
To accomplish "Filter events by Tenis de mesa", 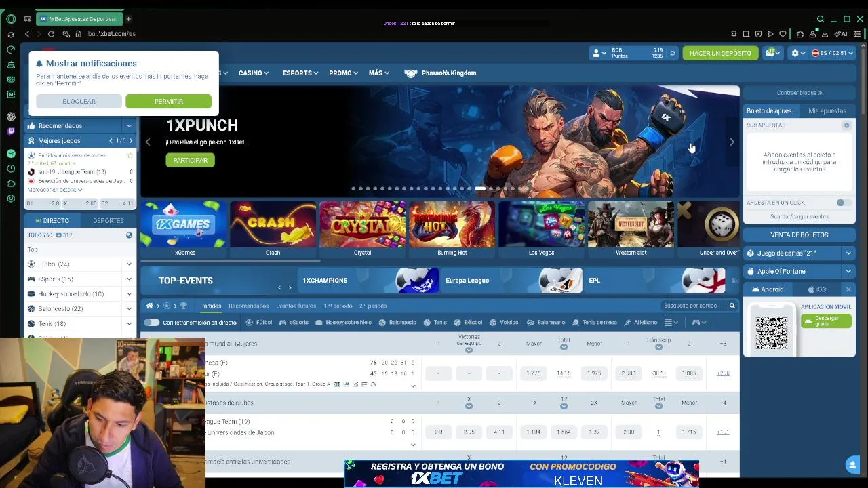I will pos(594,323).
